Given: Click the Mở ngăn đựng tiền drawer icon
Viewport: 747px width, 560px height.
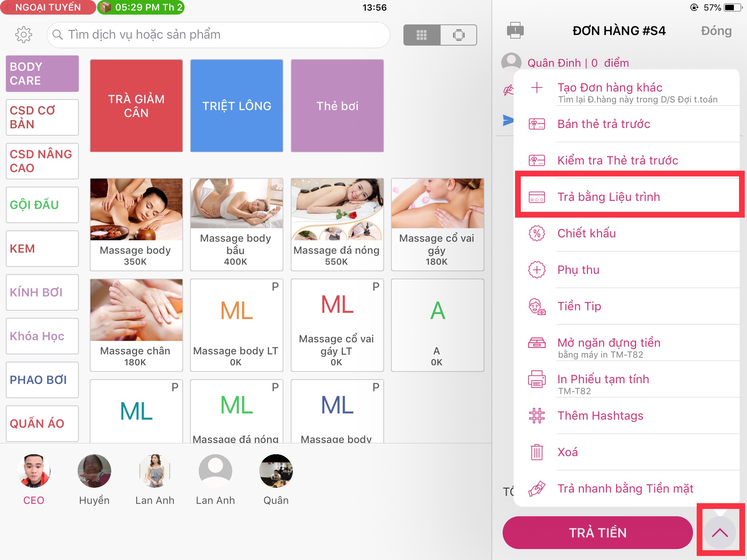Looking at the screenshot, I should [x=537, y=343].
